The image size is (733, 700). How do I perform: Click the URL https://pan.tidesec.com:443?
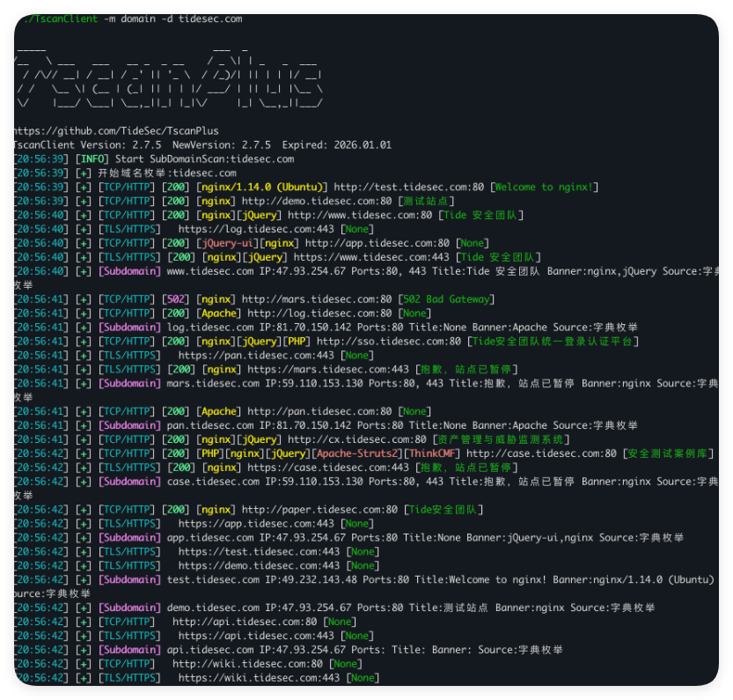(x=256, y=356)
